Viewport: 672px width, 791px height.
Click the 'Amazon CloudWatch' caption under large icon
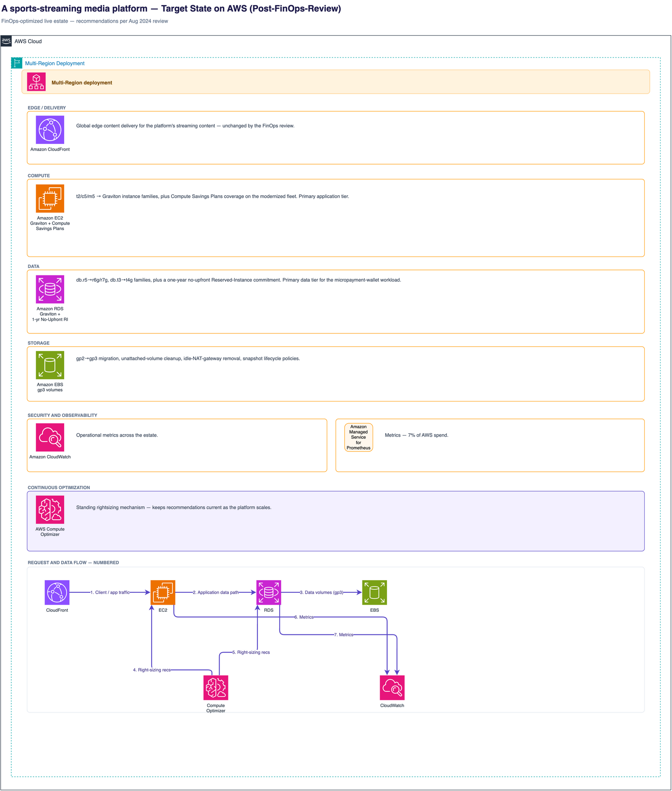tap(50, 457)
